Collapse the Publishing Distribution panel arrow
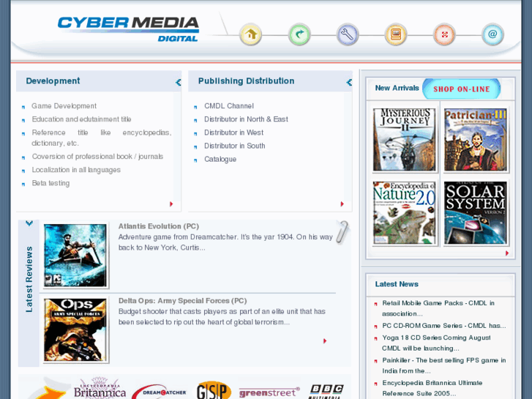 349,82
